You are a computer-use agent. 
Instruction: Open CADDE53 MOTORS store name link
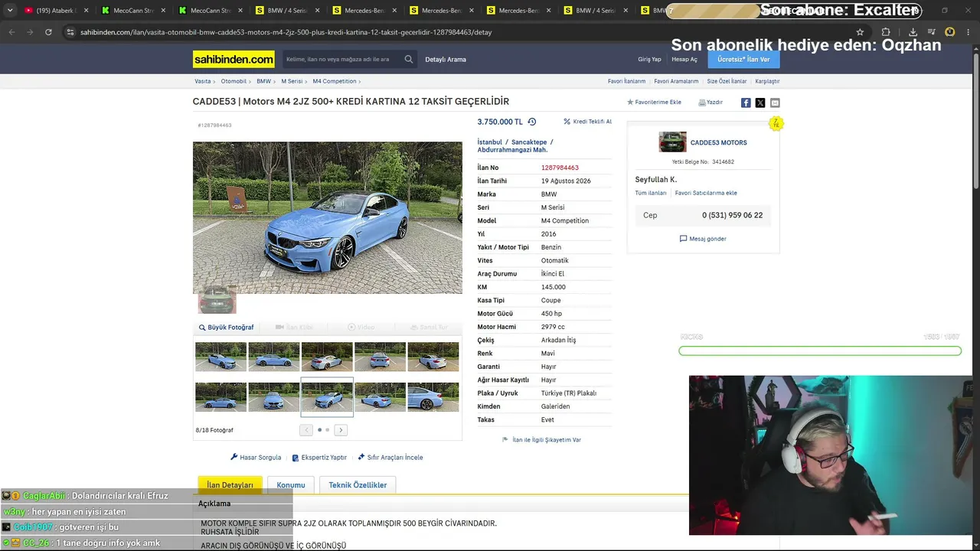pos(718,143)
